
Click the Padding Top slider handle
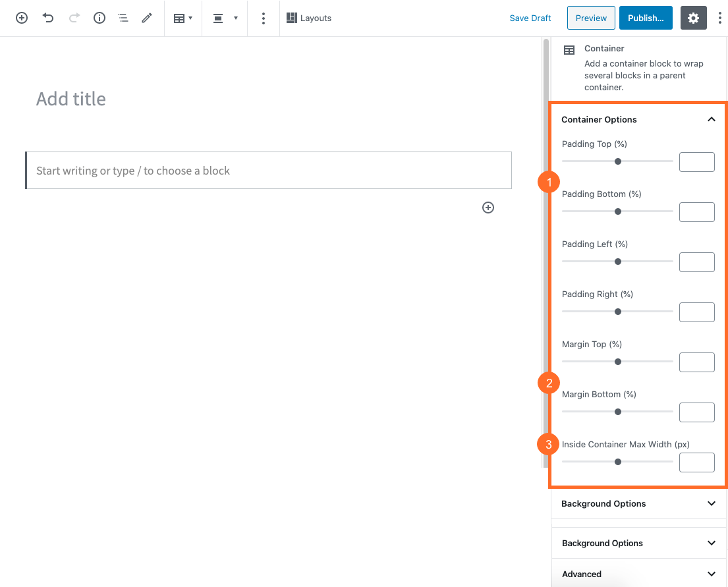click(x=618, y=161)
